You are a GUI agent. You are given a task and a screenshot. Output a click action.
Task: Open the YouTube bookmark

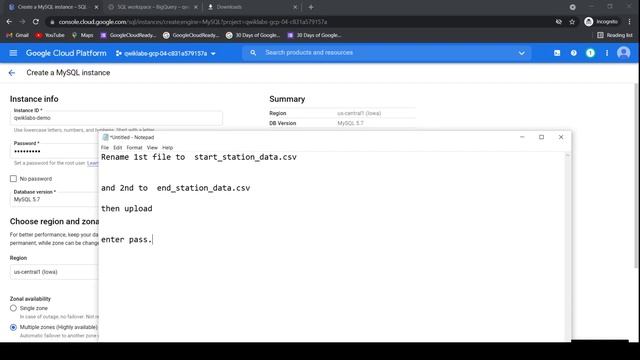tap(50, 35)
